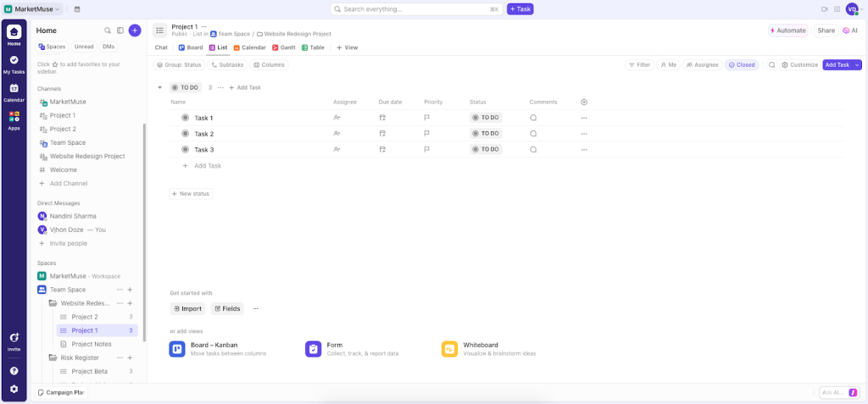Open comments icon for Task 1
The height and width of the screenshot is (404, 868).
pos(533,118)
